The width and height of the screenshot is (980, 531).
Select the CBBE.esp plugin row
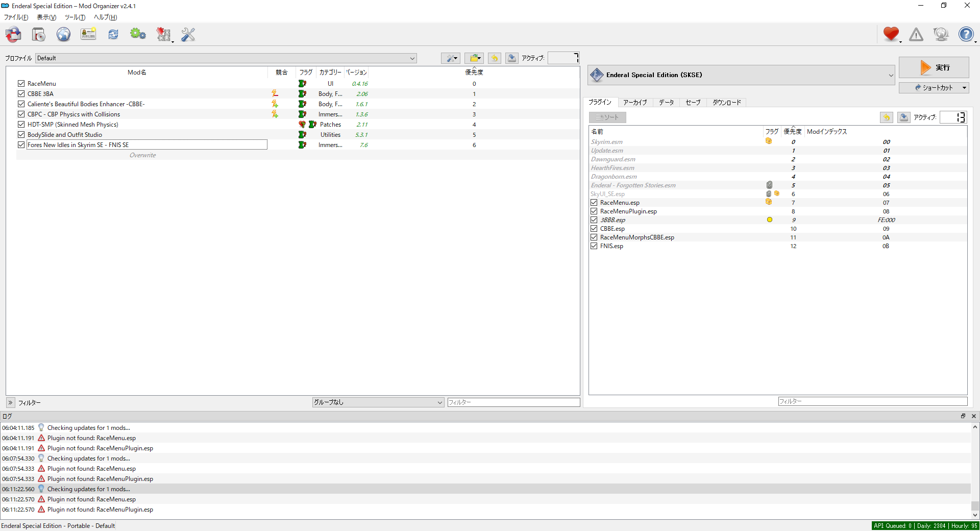pyautogui.click(x=778, y=229)
